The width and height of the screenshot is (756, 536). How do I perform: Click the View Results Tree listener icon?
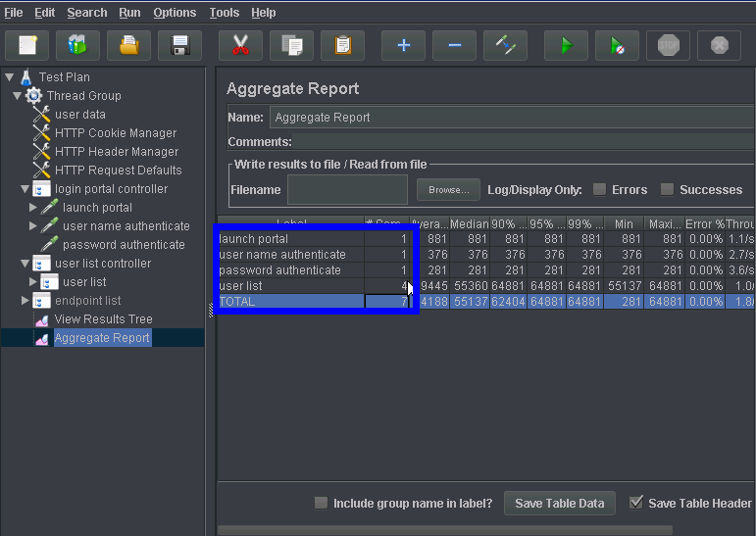pos(42,319)
